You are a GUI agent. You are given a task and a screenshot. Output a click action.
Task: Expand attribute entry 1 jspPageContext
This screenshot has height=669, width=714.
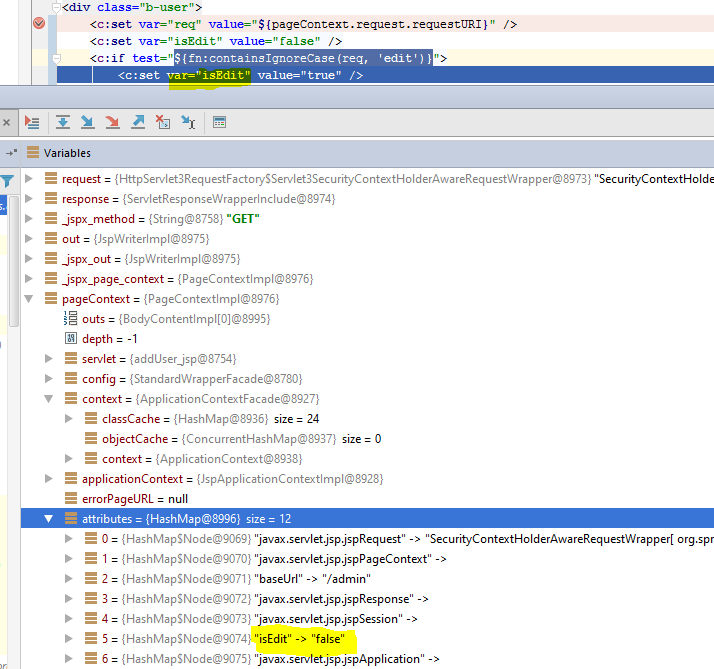69,559
